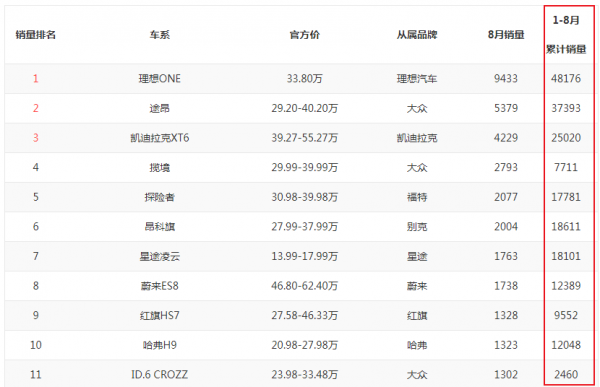Click the price 20.98-27.98万

pos(305,345)
